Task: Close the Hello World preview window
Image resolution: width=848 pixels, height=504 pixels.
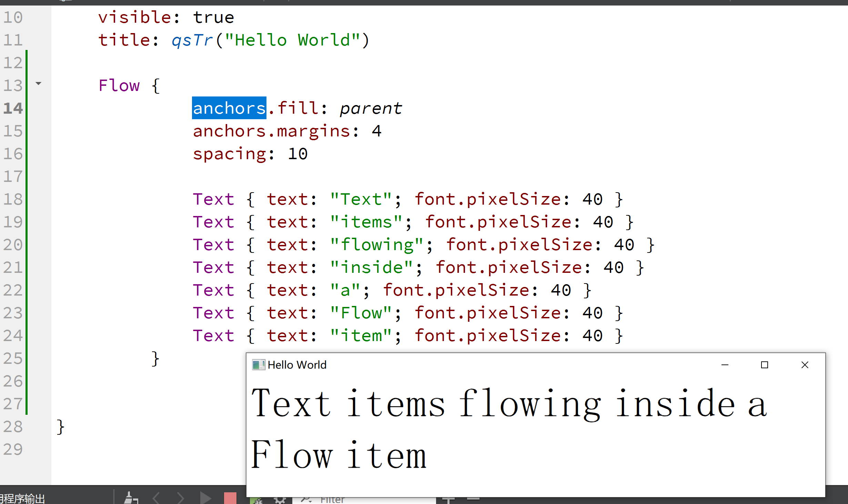Action: [x=805, y=365]
